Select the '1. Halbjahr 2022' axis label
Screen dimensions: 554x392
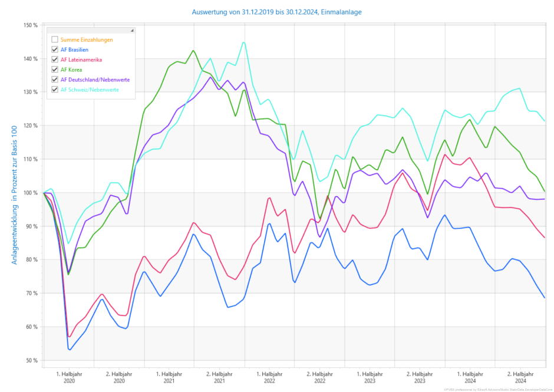[269, 377]
